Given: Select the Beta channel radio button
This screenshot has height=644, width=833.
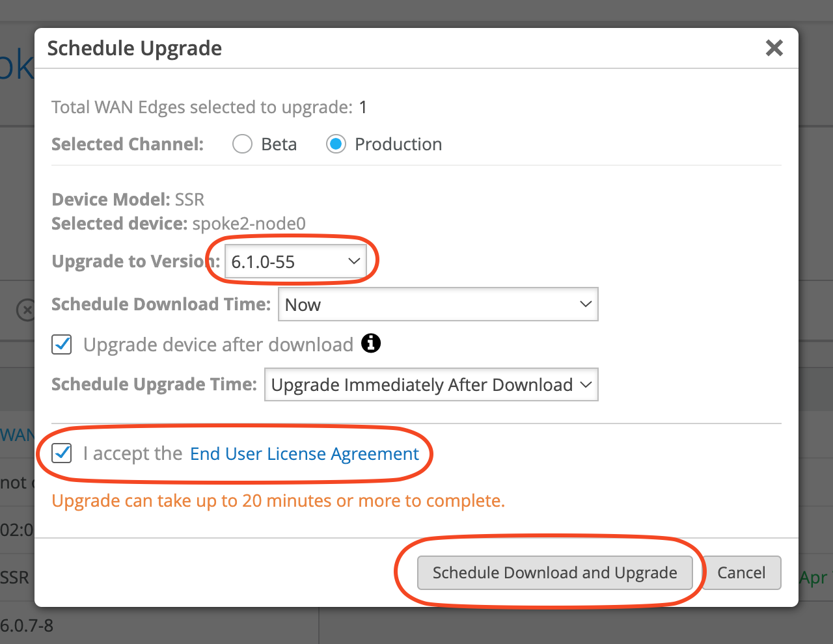Looking at the screenshot, I should 242,144.
